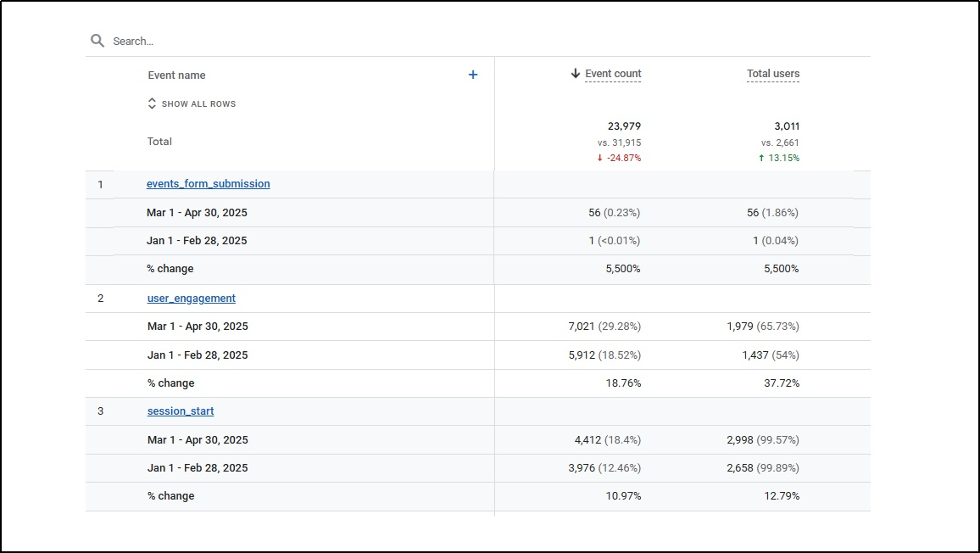Click row number 2 beside user_engagement
This screenshot has width=980, height=553.
click(100, 298)
